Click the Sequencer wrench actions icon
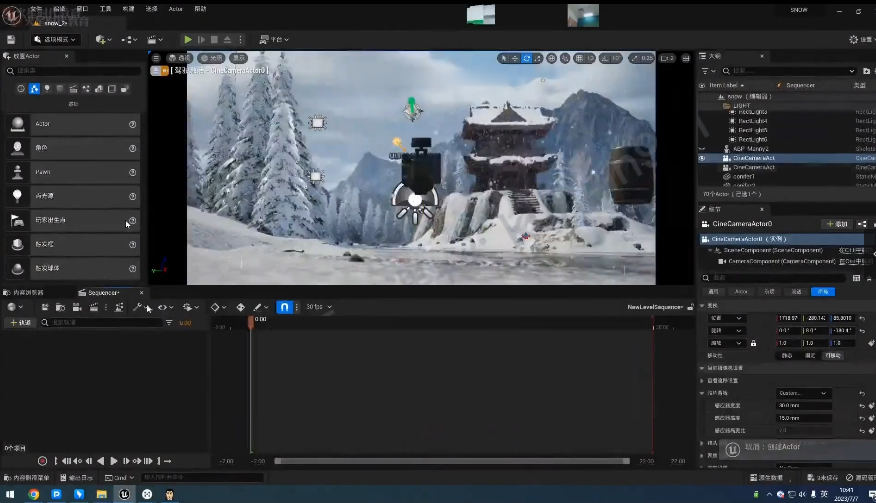 137,307
